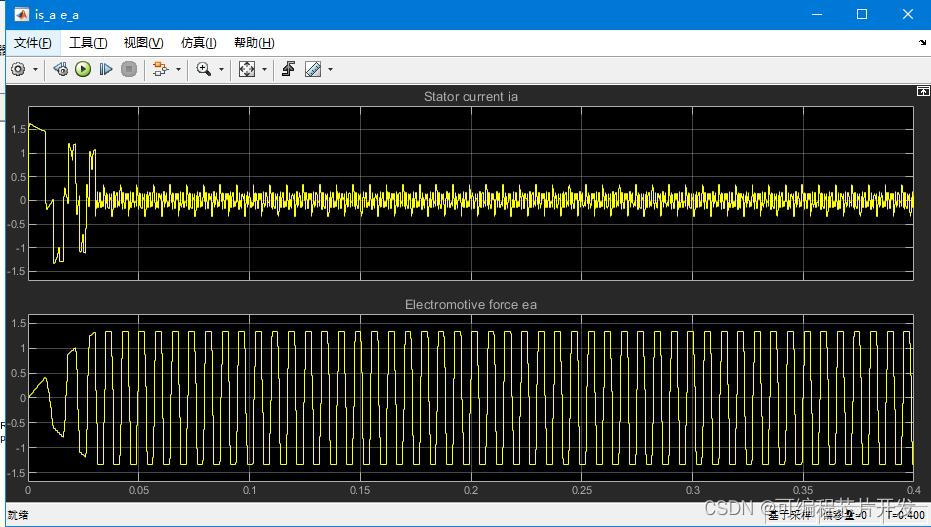The height and width of the screenshot is (527, 931).
Task: Toggle the cursor measurements ruler icon
Action: 313,69
